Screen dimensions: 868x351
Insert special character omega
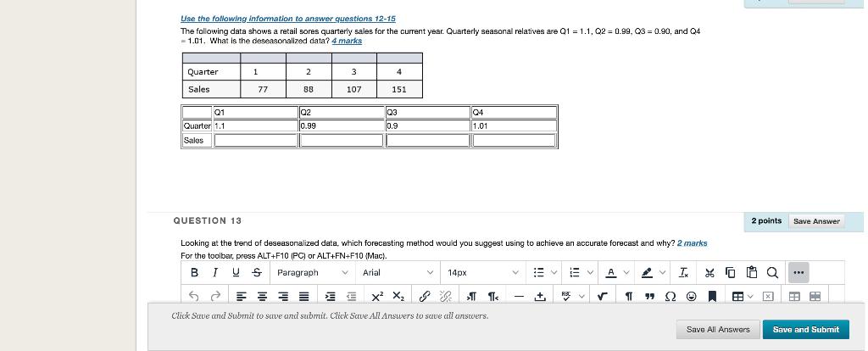tap(670, 296)
